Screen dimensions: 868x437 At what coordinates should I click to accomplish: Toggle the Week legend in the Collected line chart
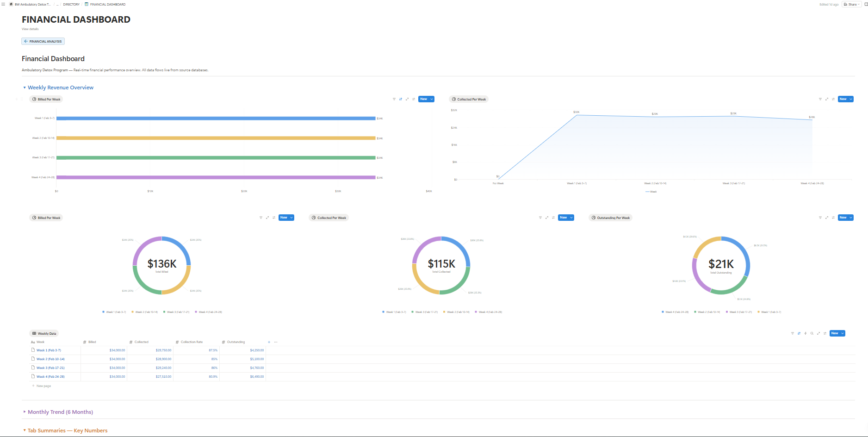click(x=652, y=191)
